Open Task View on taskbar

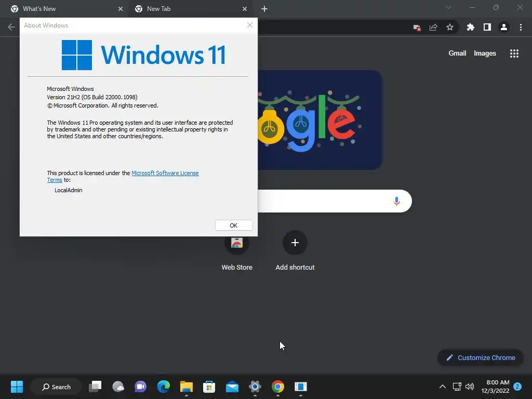point(96,387)
